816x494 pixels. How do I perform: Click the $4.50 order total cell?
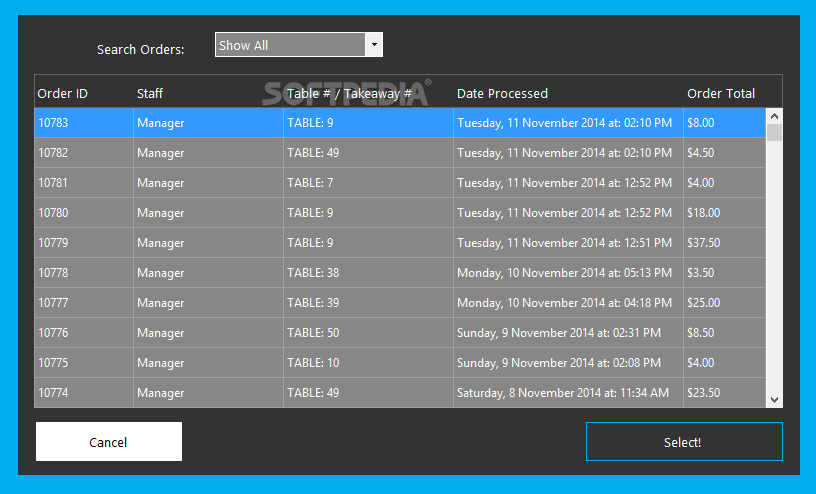[724, 153]
